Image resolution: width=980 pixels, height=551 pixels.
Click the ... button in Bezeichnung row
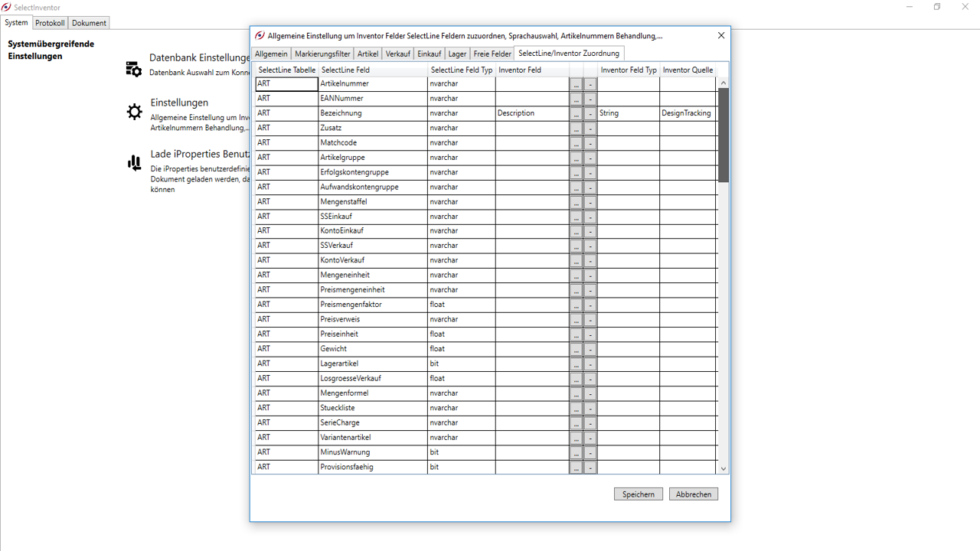tap(577, 113)
